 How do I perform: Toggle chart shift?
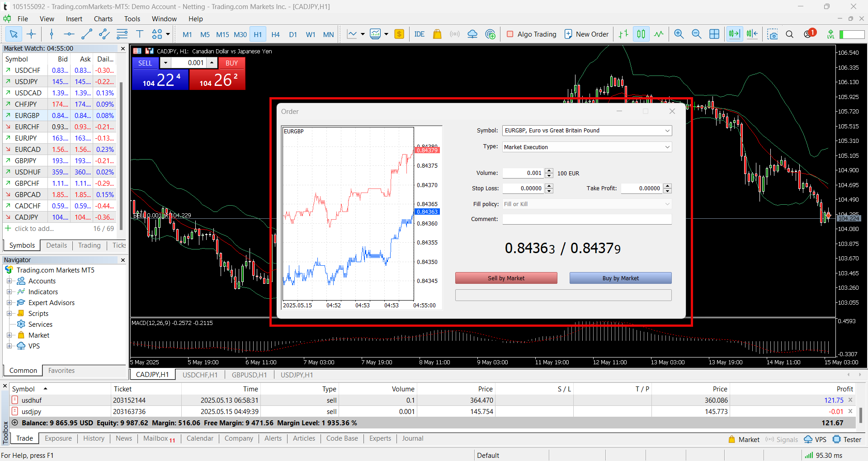pyautogui.click(x=752, y=34)
